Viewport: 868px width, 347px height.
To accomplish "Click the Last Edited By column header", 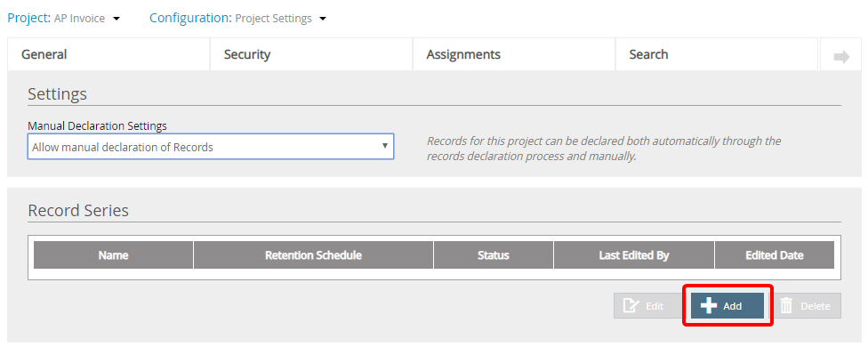I will point(634,255).
